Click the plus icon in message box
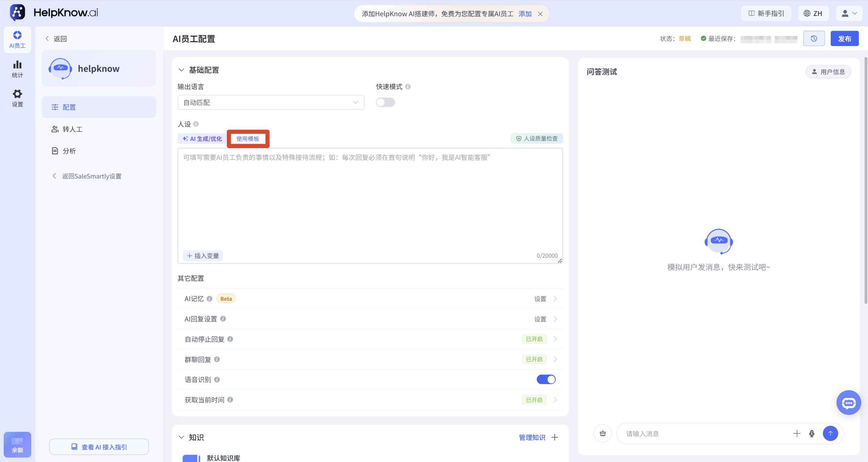868x462 pixels. click(x=797, y=434)
